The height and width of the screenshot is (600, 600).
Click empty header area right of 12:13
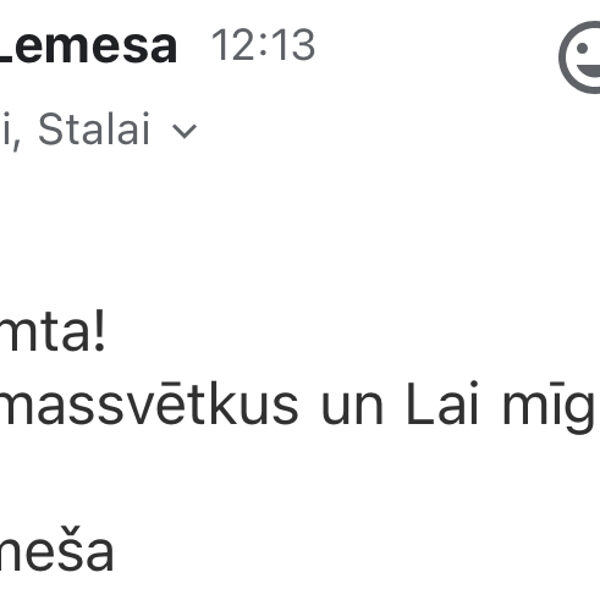coord(430,46)
